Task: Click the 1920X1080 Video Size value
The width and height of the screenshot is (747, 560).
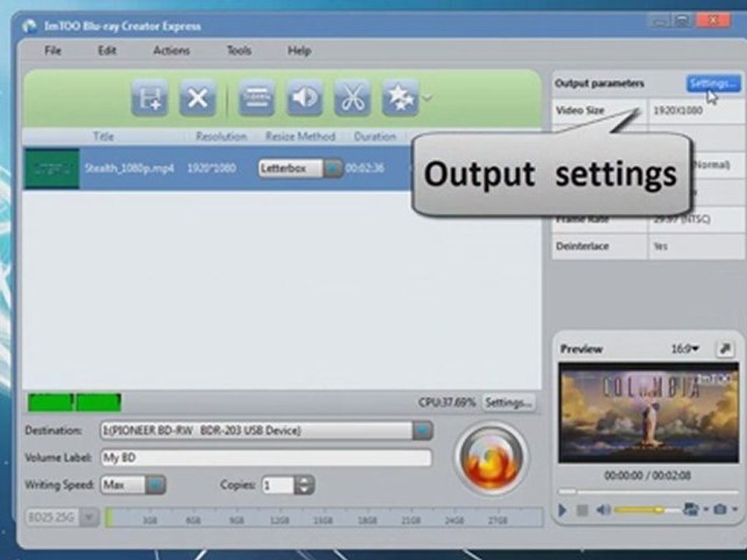Action: 678,110
